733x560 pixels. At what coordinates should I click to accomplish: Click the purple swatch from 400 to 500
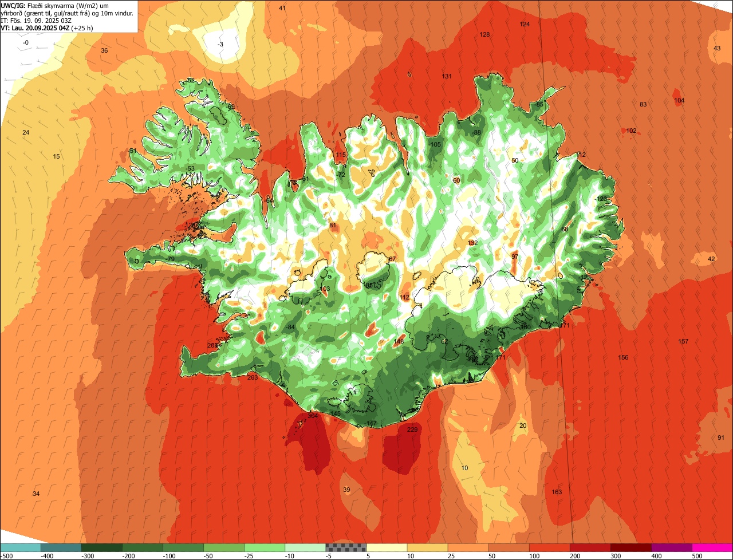671,547
